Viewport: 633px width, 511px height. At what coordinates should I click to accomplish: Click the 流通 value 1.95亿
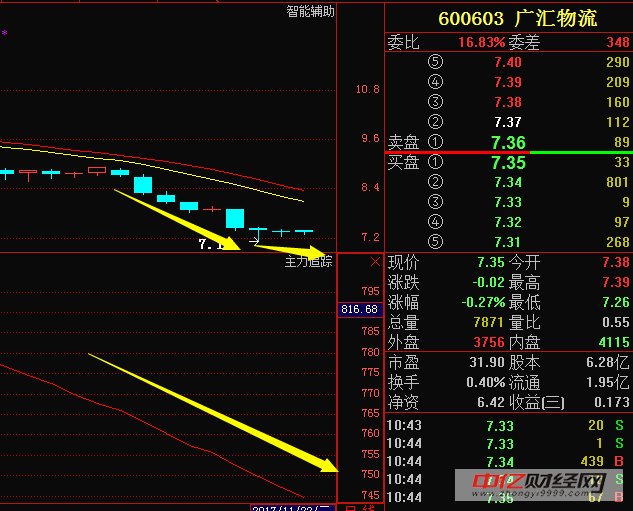(x=608, y=382)
